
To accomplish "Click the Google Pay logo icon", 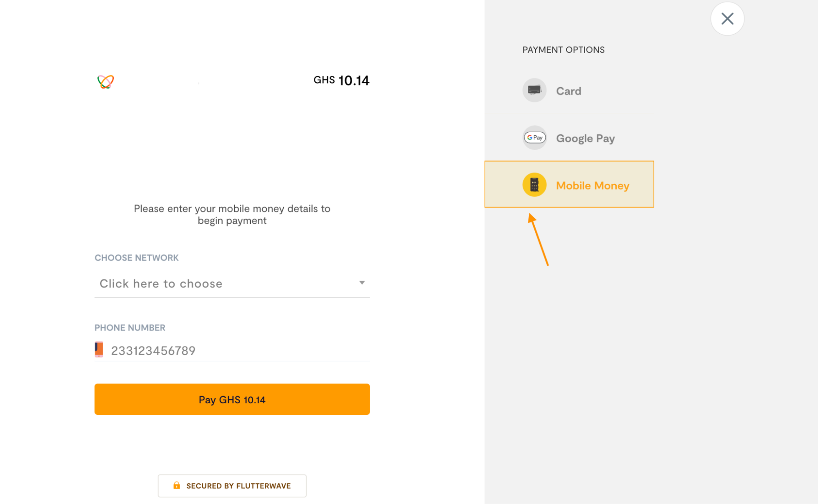I will [534, 138].
